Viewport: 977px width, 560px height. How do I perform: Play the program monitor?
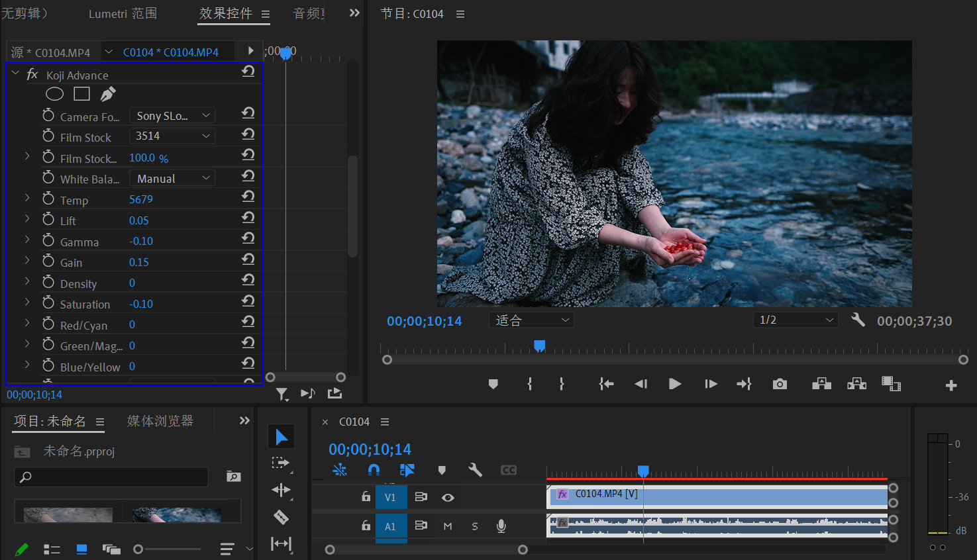(x=675, y=384)
